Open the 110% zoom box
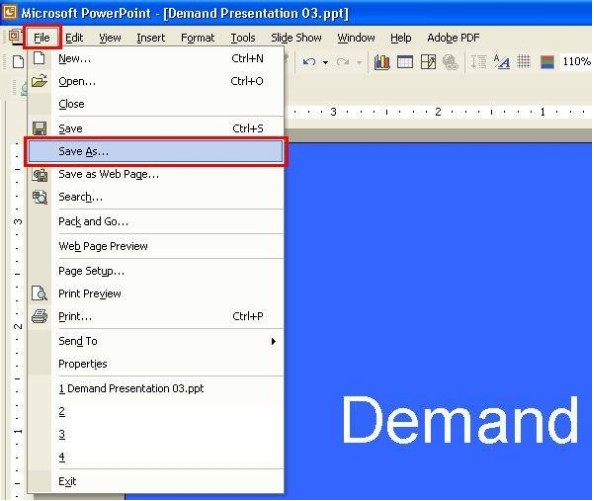 [576, 61]
